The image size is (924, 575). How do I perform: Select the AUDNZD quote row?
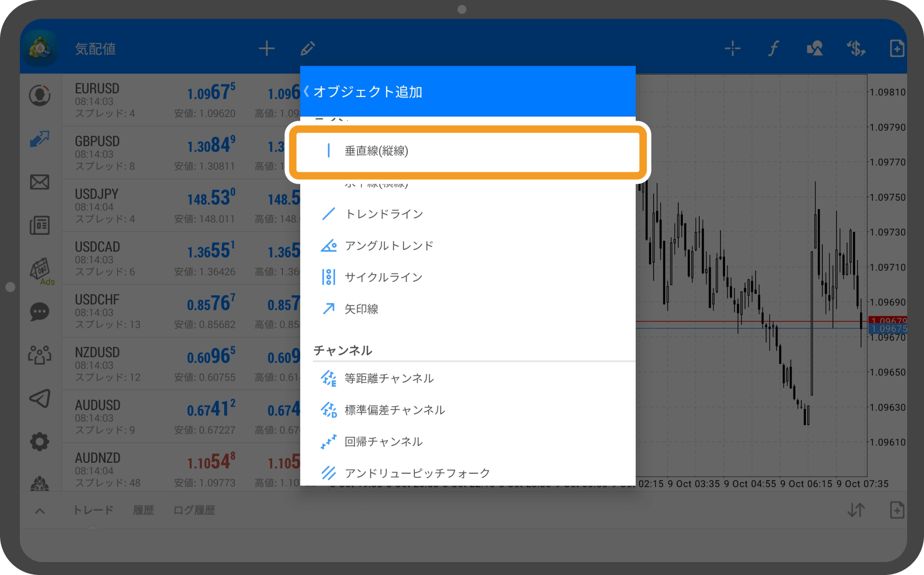tap(181, 468)
